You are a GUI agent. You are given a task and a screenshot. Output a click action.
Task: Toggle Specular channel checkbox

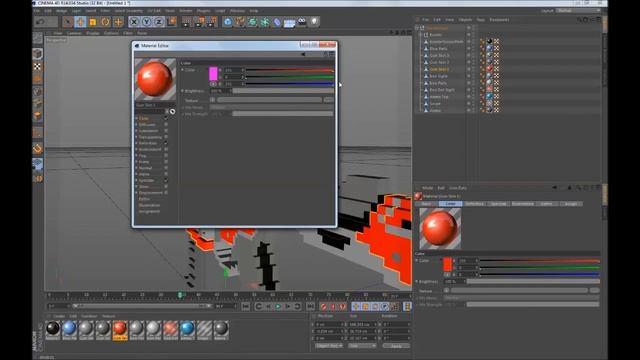[x=166, y=180]
